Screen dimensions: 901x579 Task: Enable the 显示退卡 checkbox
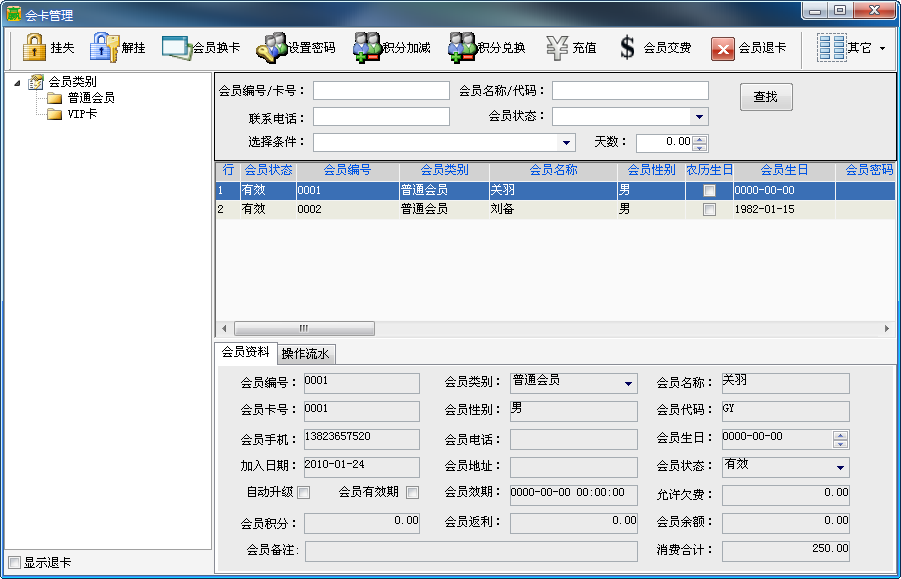point(14,562)
